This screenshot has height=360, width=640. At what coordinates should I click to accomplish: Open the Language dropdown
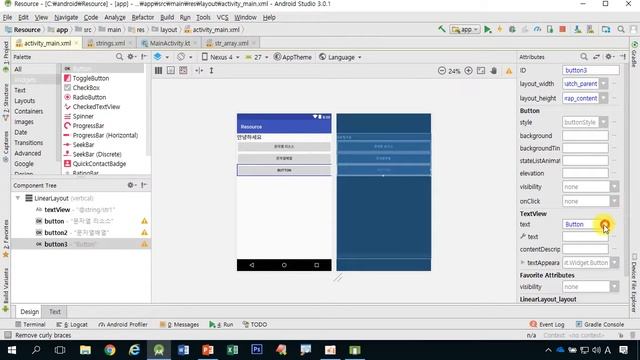point(340,57)
